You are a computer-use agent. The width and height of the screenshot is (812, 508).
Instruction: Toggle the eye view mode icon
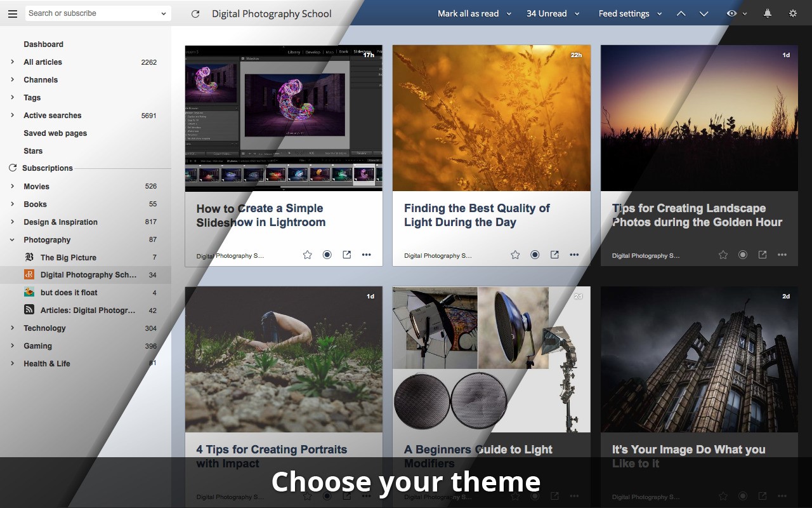(x=732, y=13)
